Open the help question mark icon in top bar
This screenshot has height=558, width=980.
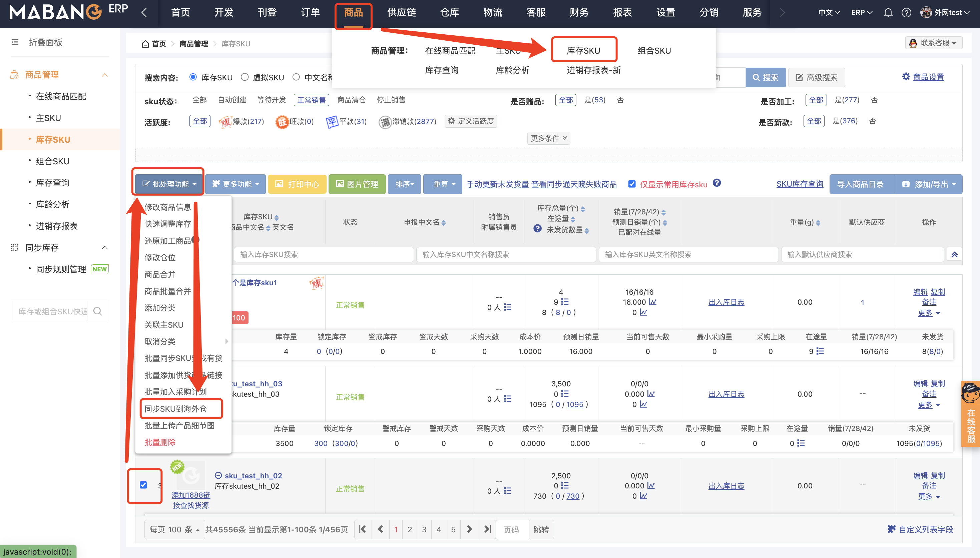click(906, 13)
